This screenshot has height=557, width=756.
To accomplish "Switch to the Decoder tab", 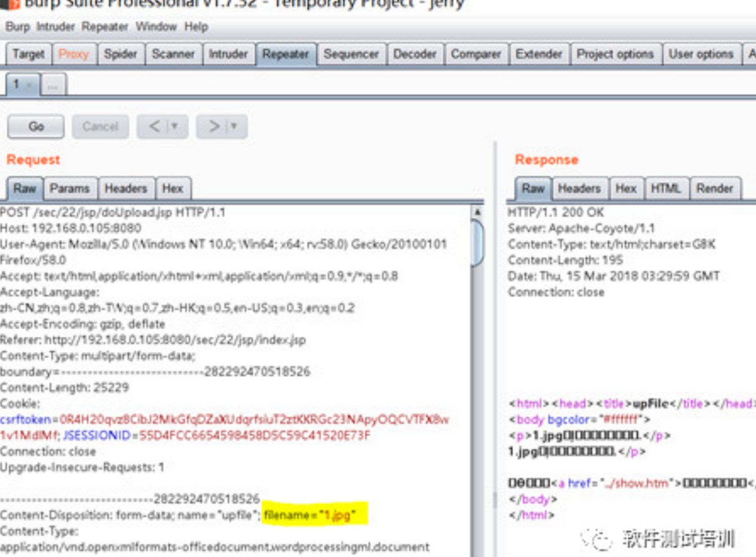I will 415,54.
